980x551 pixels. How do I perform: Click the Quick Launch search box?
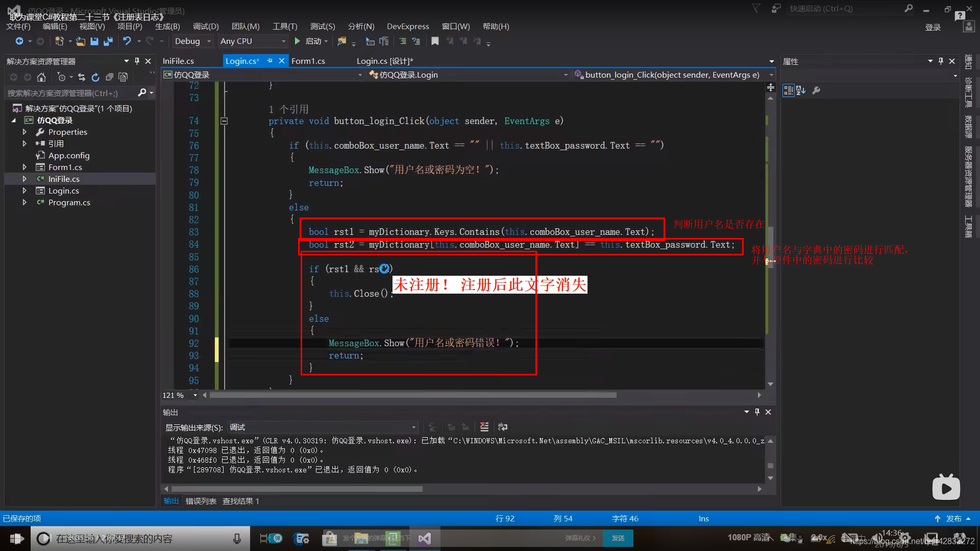[846, 9]
